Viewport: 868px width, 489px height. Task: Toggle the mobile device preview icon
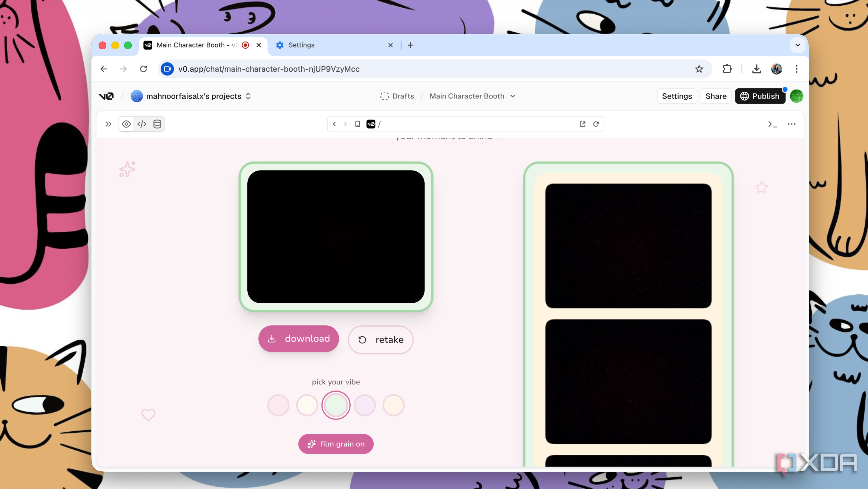[x=358, y=124]
